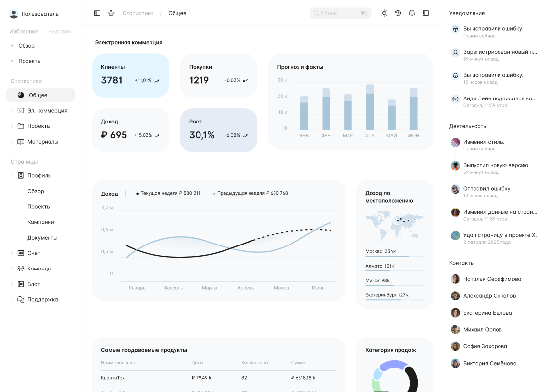This screenshot has height=392, width=549.
Task: Expand the Профиль tree chevron
Action: [x=12, y=175]
